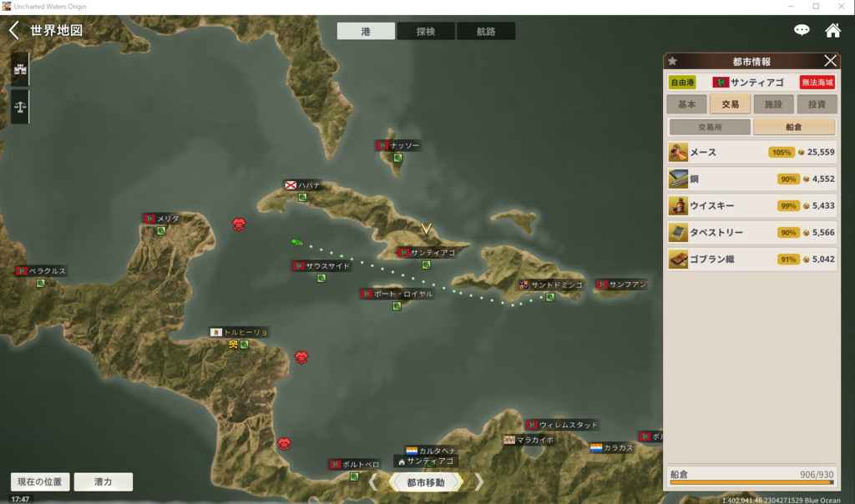This screenshot has width=855, height=504.
Task: Select the カラカス port label
Action: coord(612,448)
